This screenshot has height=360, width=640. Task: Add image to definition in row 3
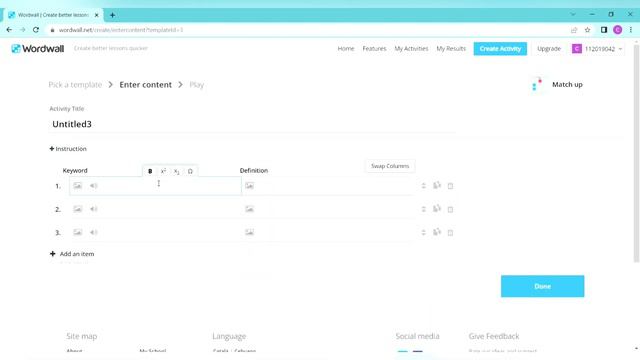(x=249, y=232)
